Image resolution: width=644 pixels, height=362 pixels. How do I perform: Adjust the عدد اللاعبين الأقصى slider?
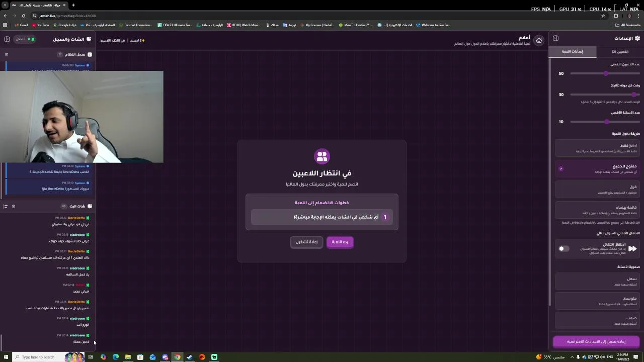pyautogui.click(x=605, y=73)
